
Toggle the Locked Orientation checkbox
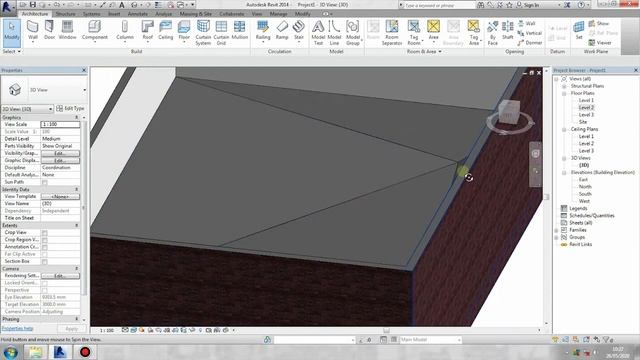click(44, 283)
